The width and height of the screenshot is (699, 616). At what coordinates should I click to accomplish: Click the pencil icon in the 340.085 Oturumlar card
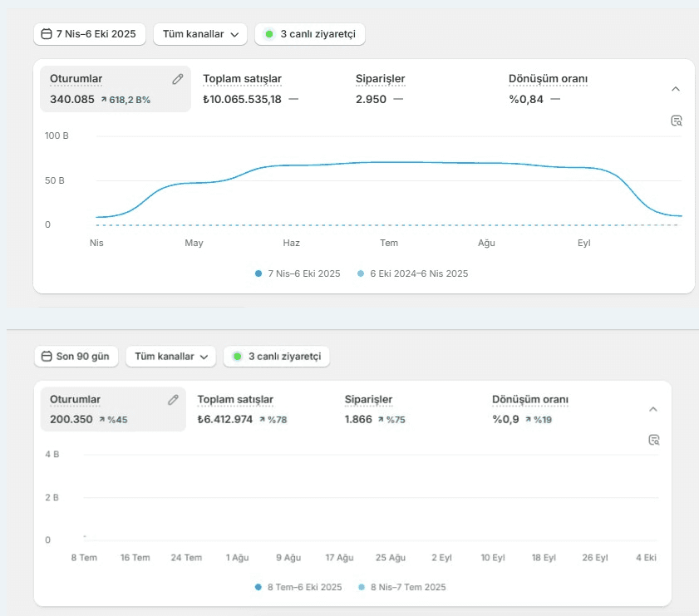(x=177, y=79)
